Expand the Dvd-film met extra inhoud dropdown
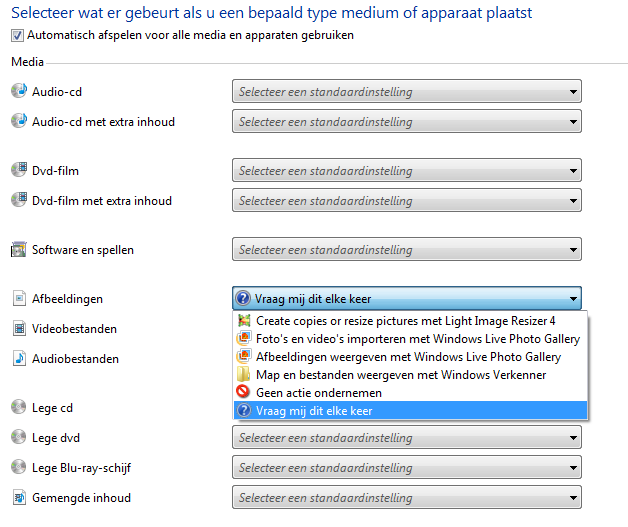Screen dimensions: 628x527 pos(407,200)
